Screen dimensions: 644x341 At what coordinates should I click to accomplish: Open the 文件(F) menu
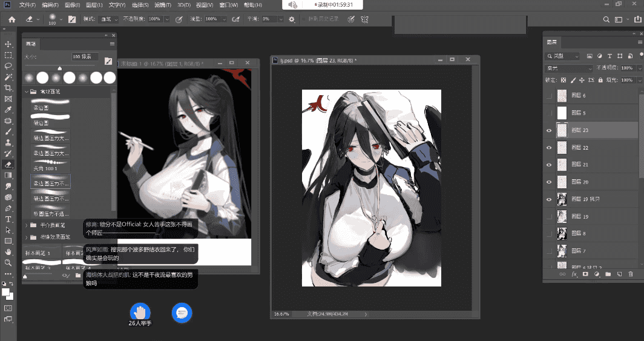(27, 5)
